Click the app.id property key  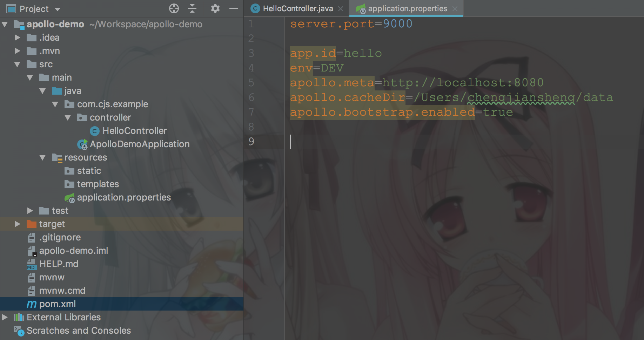coord(313,53)
